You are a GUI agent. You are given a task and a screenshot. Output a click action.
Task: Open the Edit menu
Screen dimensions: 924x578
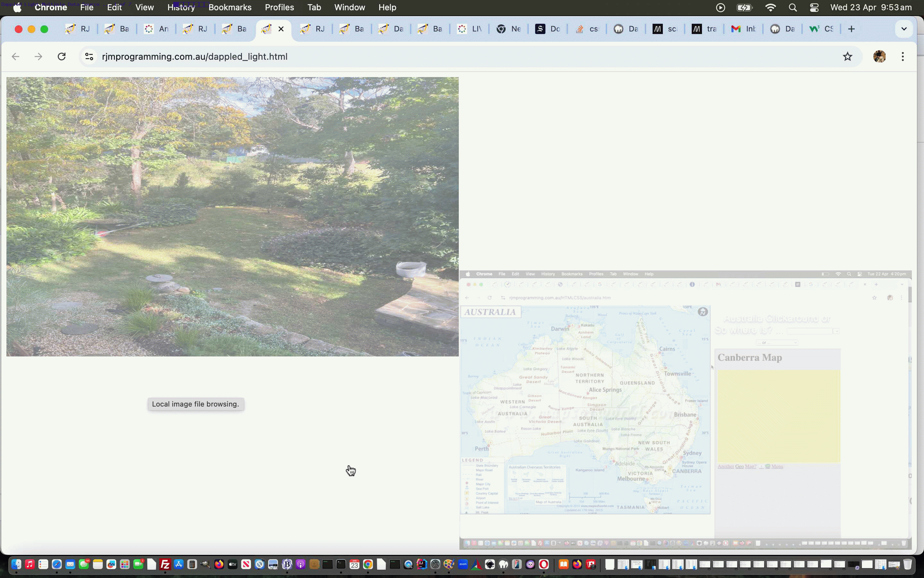click(x=114, y=7)
